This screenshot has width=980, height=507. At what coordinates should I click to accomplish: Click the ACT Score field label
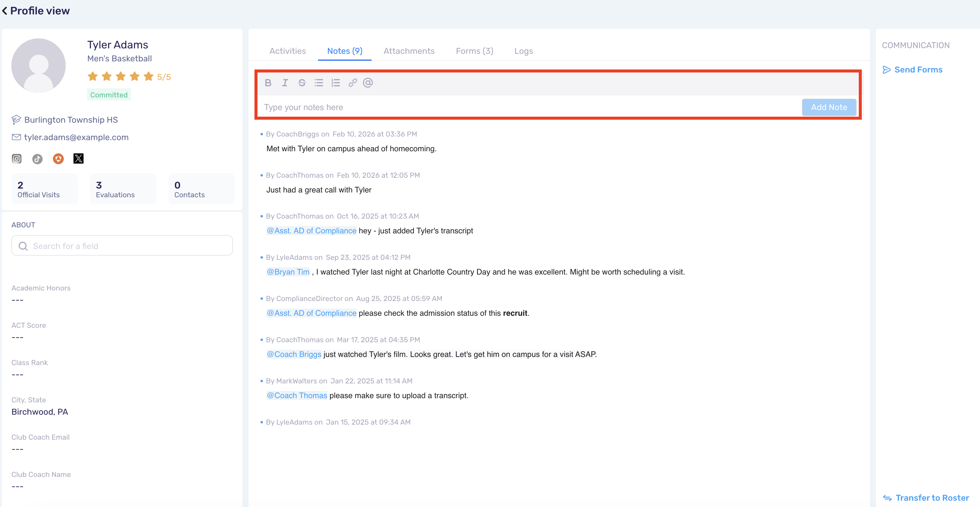click(x=29, y=325)
